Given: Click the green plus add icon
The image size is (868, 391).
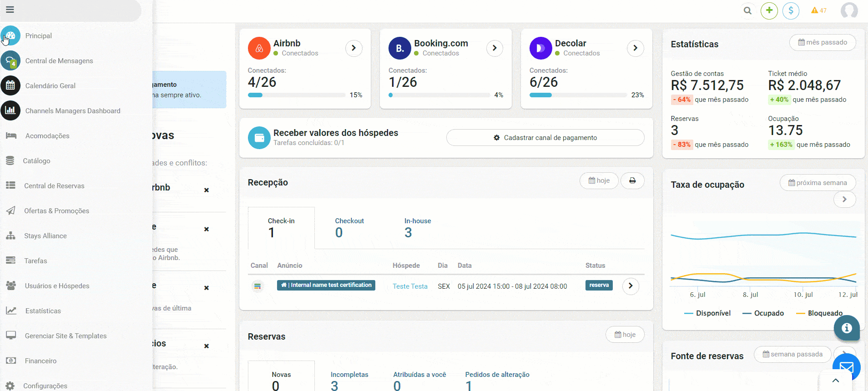Looking at the screenshot, I should [769, 10].
